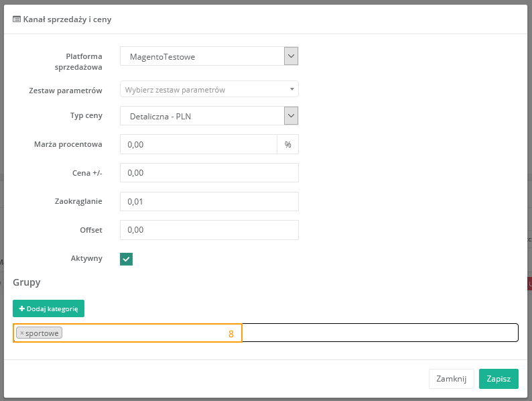
Task: Click the percent symbol beside Marża procentowa
Action: pos(287,144)
